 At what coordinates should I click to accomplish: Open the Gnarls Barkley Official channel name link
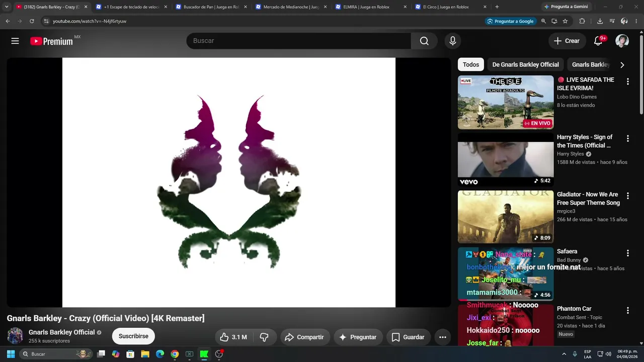click(62, 332)
